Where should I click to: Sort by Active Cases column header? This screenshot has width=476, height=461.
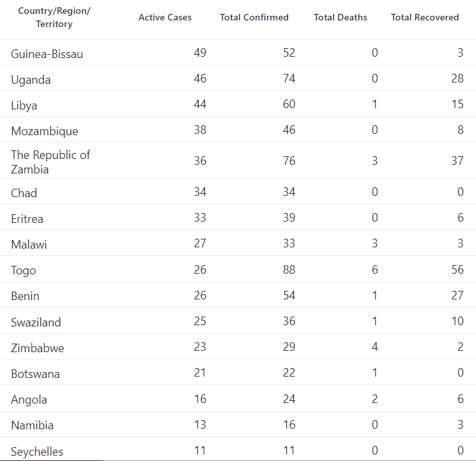pyautogui.click(x=165, y=17)
